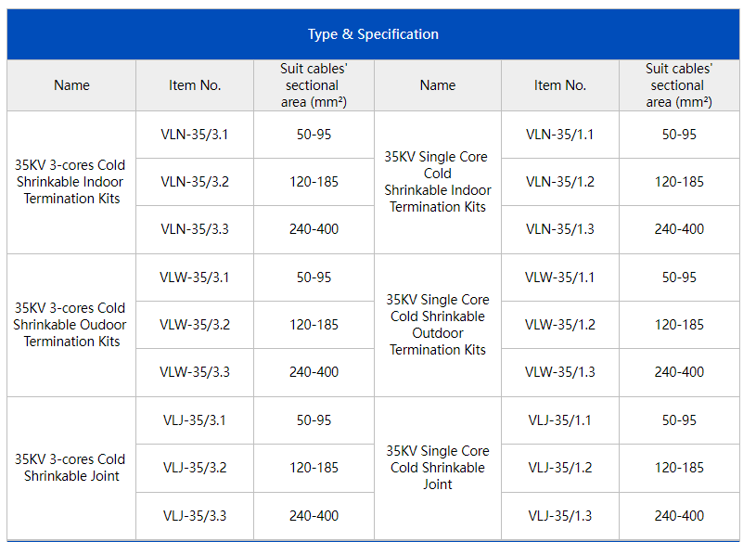
Task: Select the VLN-35/3.3 table cell
Action: 194,229
